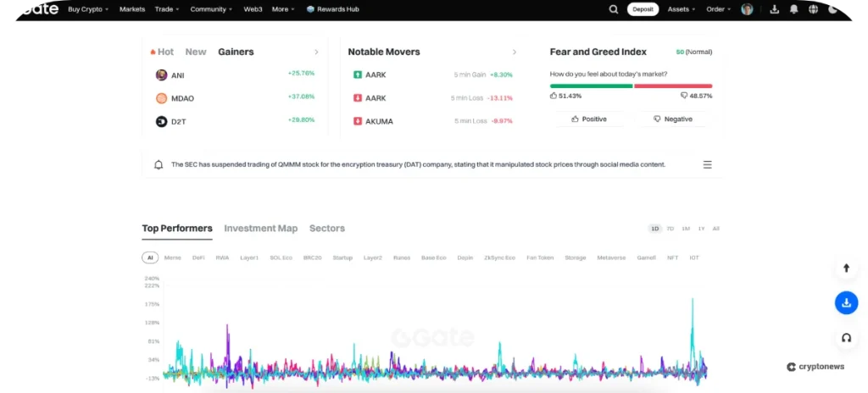Select the DeFi sector filter

pyautogui.click(x=198, y=258)
